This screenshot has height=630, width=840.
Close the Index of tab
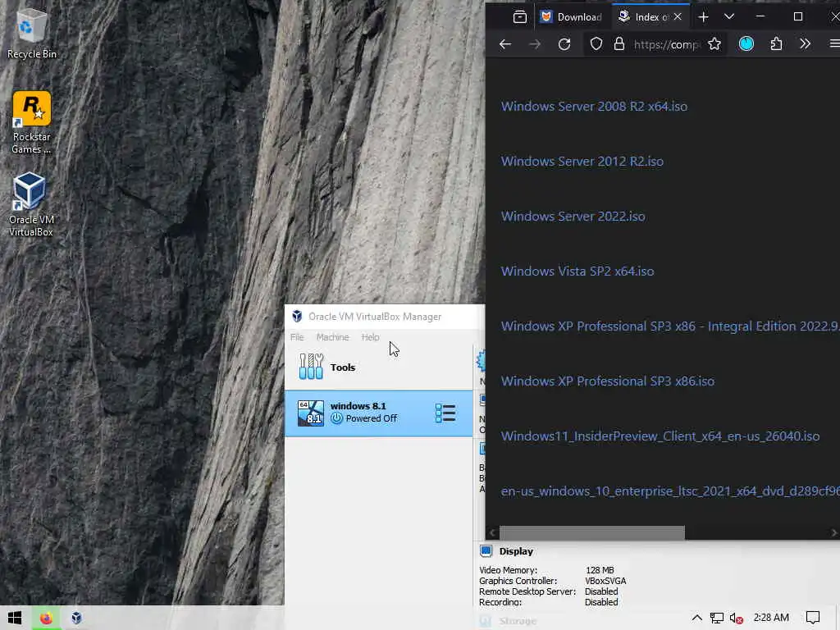tap(678, 17)
